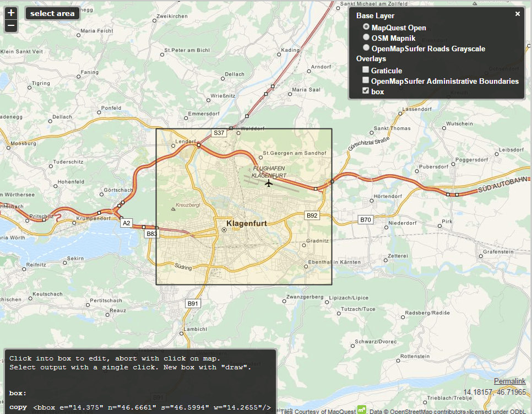532x414 pixels.
Task: Click the Wutschein village label
Action: coord(459,123)
